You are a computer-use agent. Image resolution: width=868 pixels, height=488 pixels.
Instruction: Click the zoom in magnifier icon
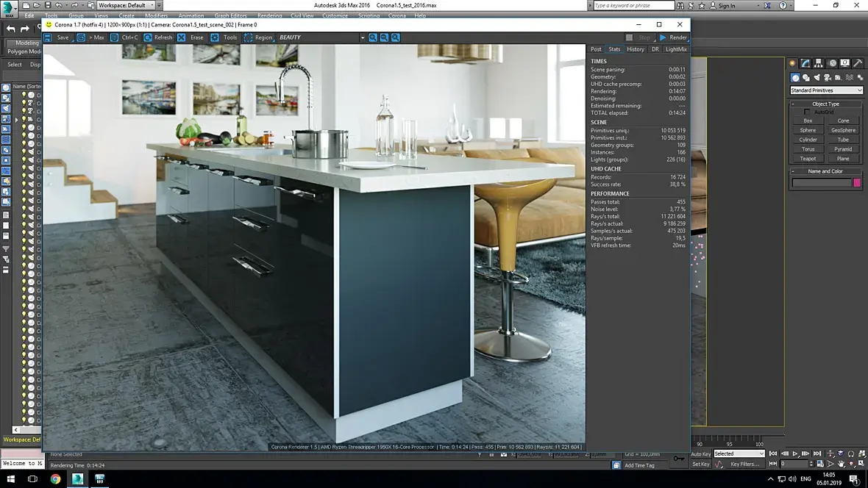click(373, 37)
